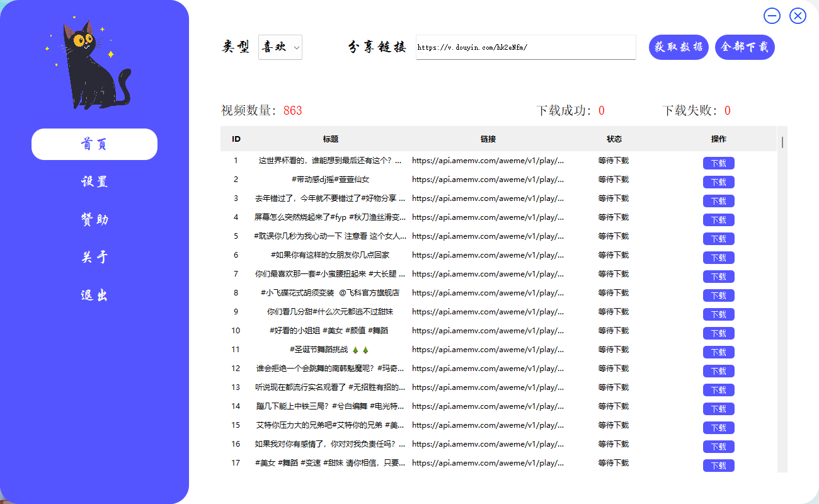
Task: Select title 如果我对你有感情了
Action: pos(330,444)
